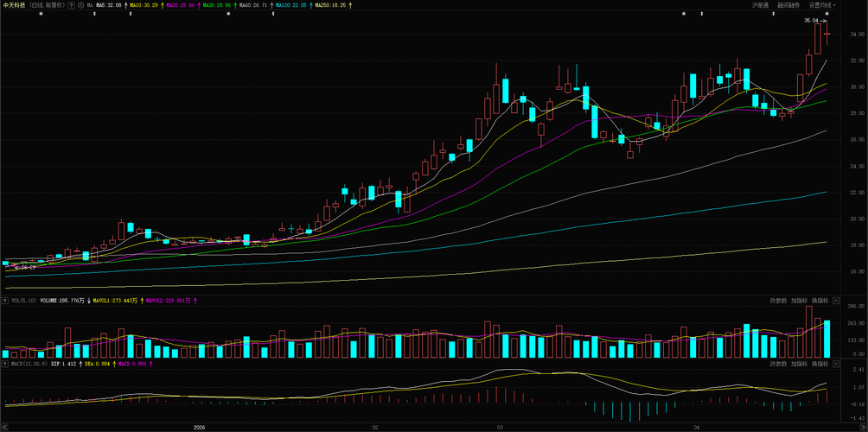The height and width of the screenshot is (432, 868).
Task: Click the stock name 中天科技
Action: [15, 5]
